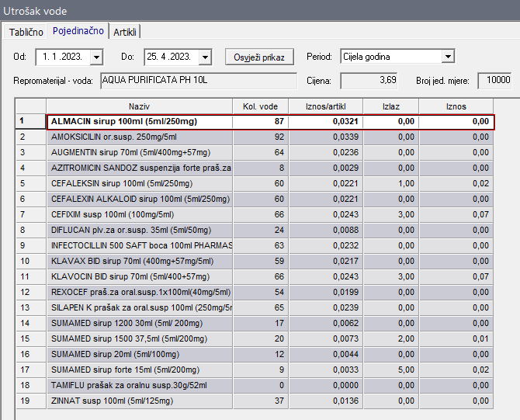Viewport: 520px width, 420px height.
Task: Click the Cijena value field
Action: [x=370, y=80]
